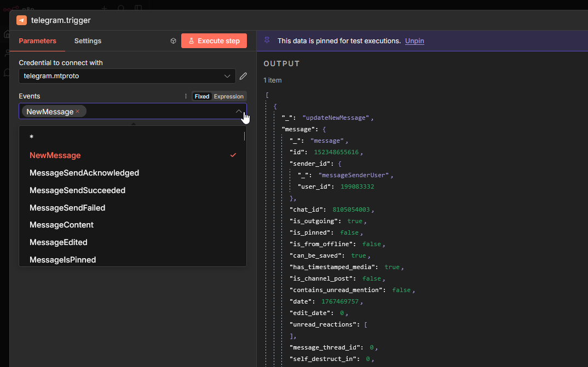Screen dimensions: 588x367
Task: Collapse the Events dropdown with the chevron
Action: tap(239, 112)
